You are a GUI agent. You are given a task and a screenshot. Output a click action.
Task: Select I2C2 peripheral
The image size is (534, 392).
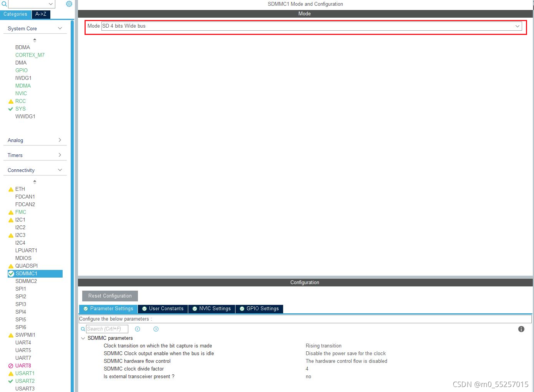(20, 227)
